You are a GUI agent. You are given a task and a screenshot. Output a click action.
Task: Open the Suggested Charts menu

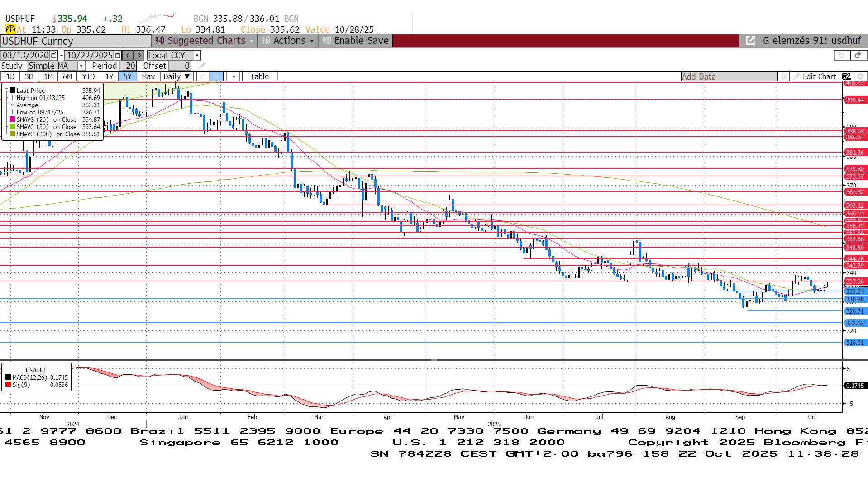point(205,41)
